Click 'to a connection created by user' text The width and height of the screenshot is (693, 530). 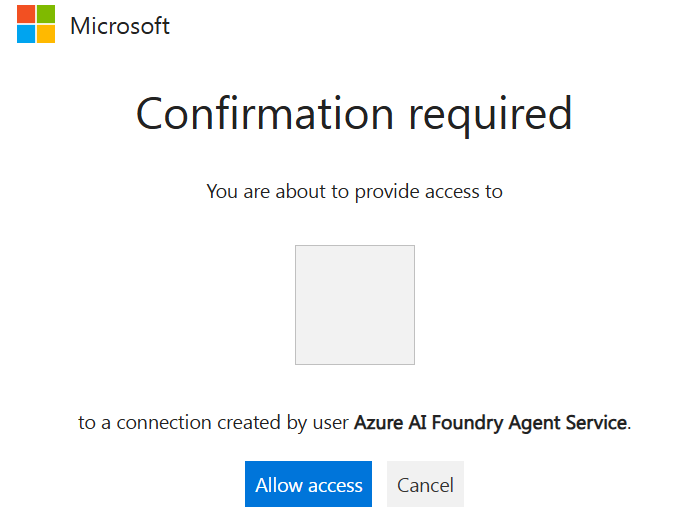213,423
